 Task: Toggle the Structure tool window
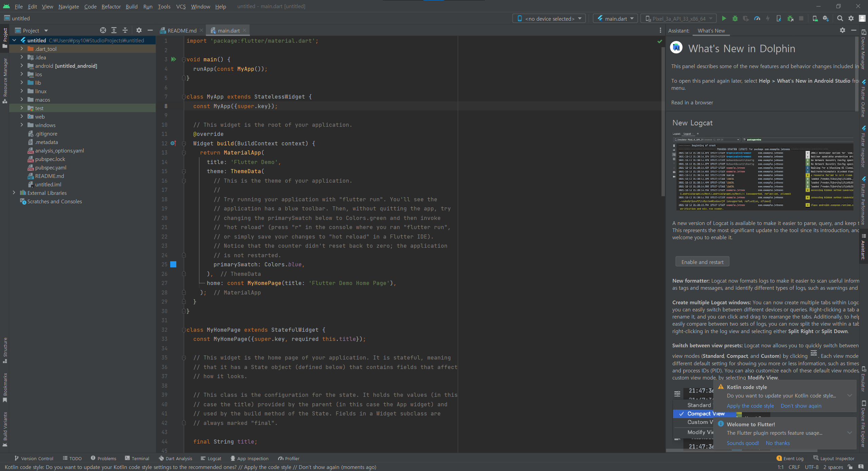click(5, 350)
